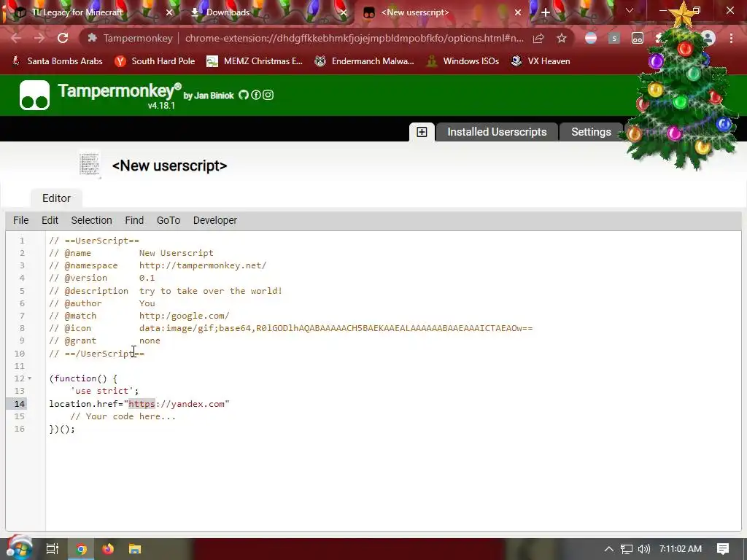Open Task View on the taskbar

(52, 549)
